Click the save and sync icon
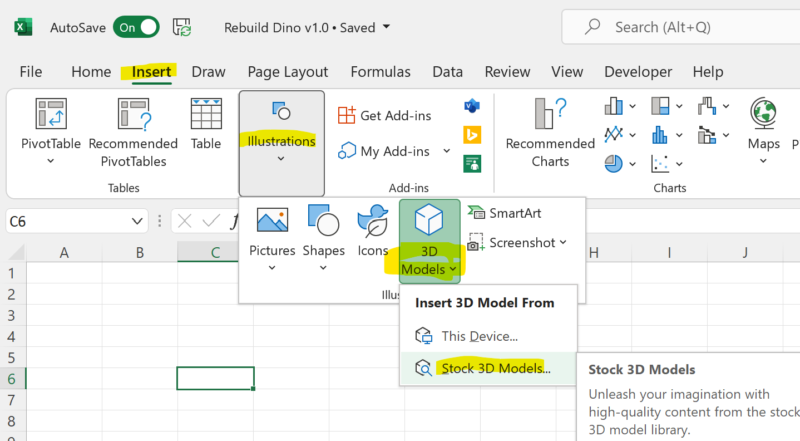 (182, 27)
